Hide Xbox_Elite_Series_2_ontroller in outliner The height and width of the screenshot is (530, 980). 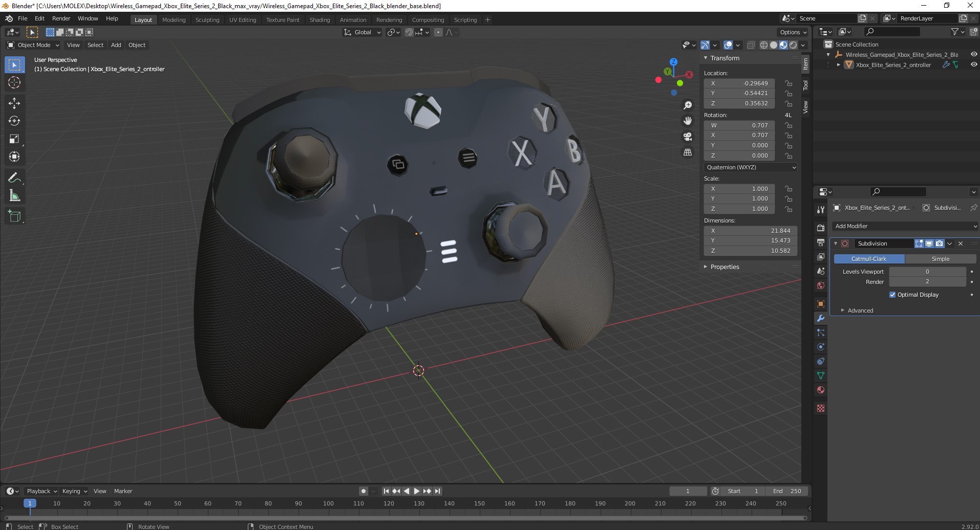(974, 64)
